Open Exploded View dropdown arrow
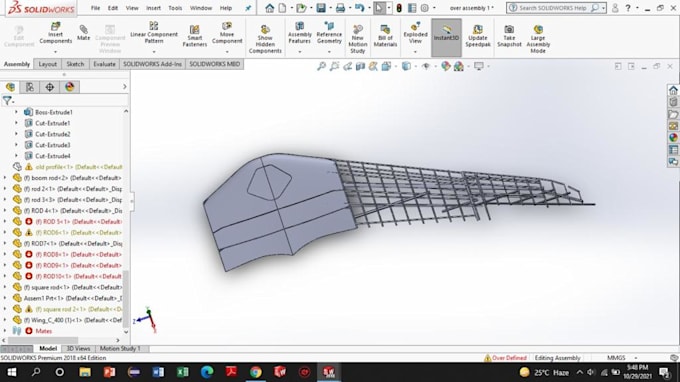 tap(415, 51)
